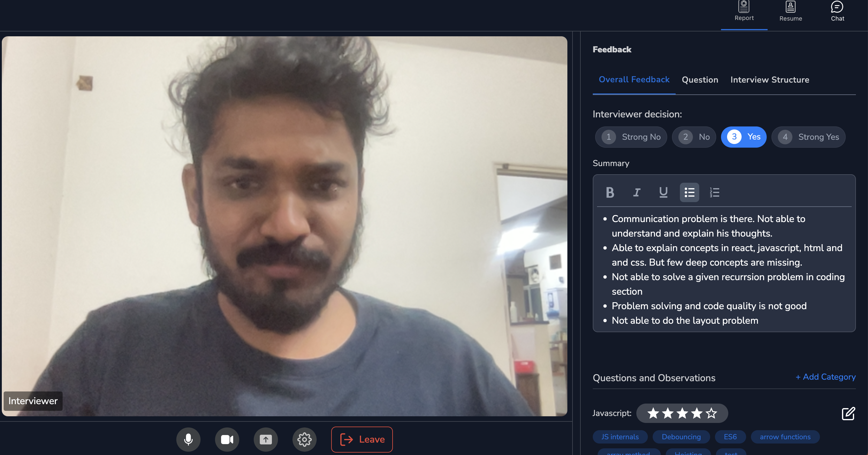868x455 pixels.
Task: Select the Strong No decision
Action: (x=631, y=137)
